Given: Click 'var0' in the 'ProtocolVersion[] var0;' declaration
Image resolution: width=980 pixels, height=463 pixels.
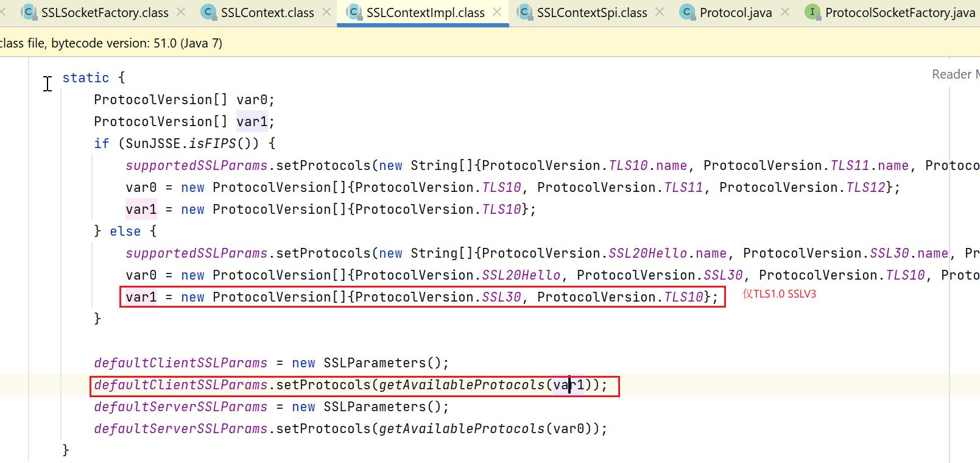Looking at the screenshot, I should pos(252,100).
